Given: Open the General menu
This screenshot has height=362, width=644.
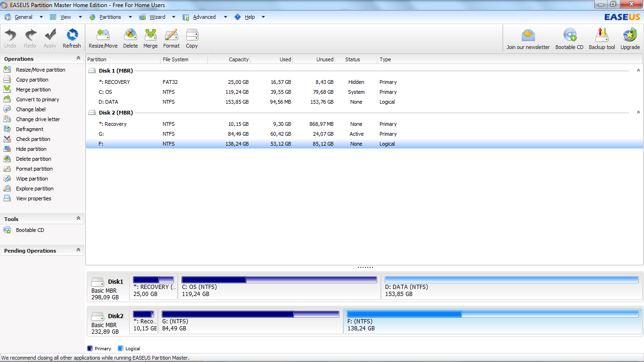Looking at the screenshot, I should click(x=24, y=17).
